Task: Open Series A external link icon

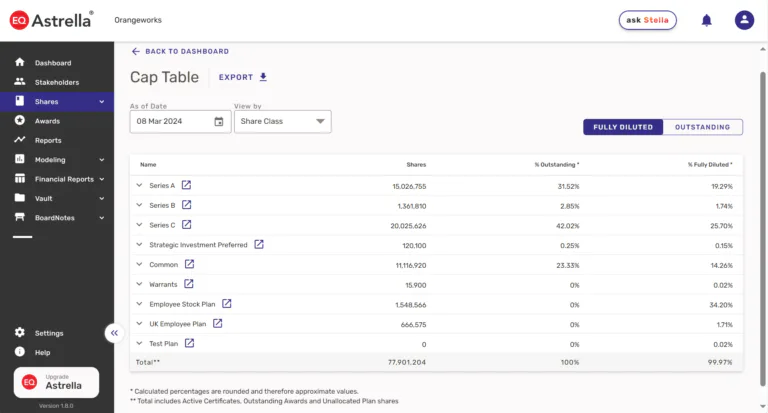Action: 186,185
